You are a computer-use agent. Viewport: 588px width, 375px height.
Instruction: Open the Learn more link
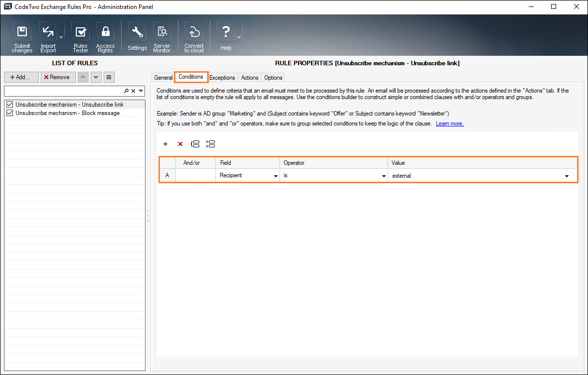(x=449, y=124)
